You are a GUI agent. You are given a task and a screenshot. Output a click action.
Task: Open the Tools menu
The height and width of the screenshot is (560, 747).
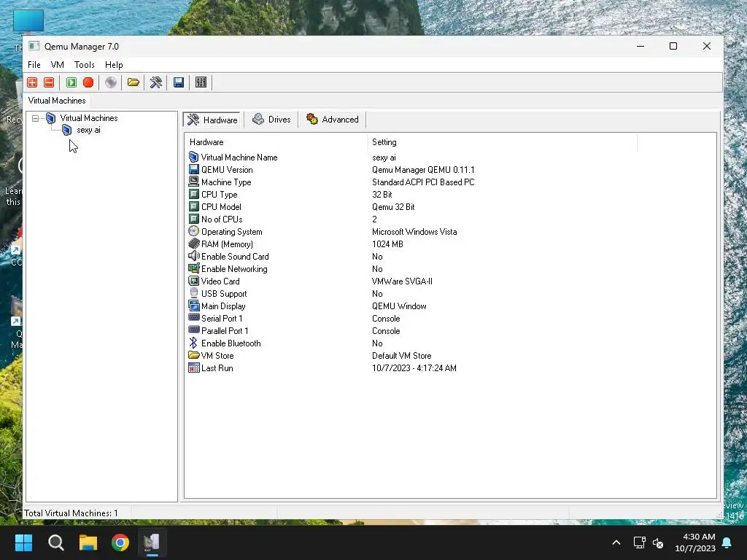click(85, 65)
